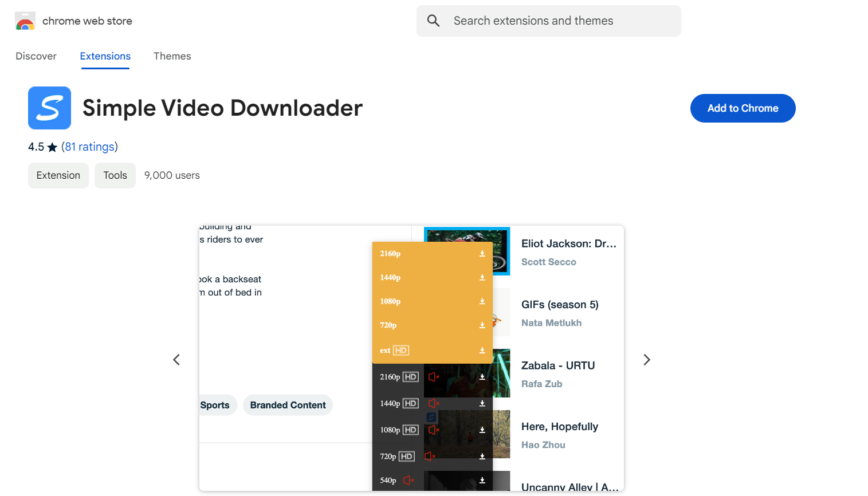Click "GIFs (season 5)" video title
868x496 pixels.
[x=560, y=305]
